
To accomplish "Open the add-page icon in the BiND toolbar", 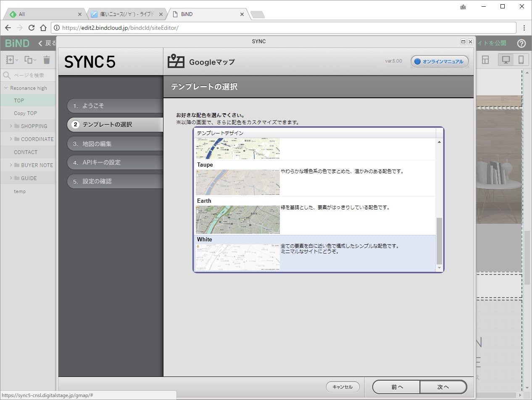I will point(11,60).
